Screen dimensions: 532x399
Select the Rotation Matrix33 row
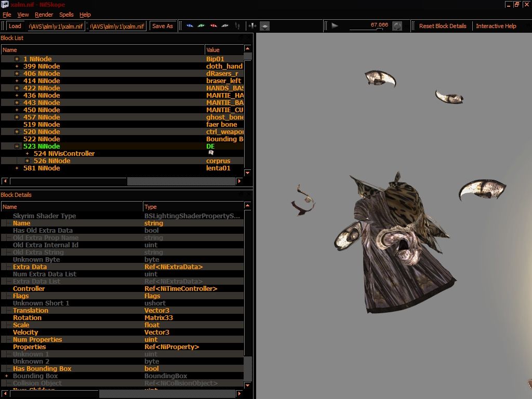[122, 318]
